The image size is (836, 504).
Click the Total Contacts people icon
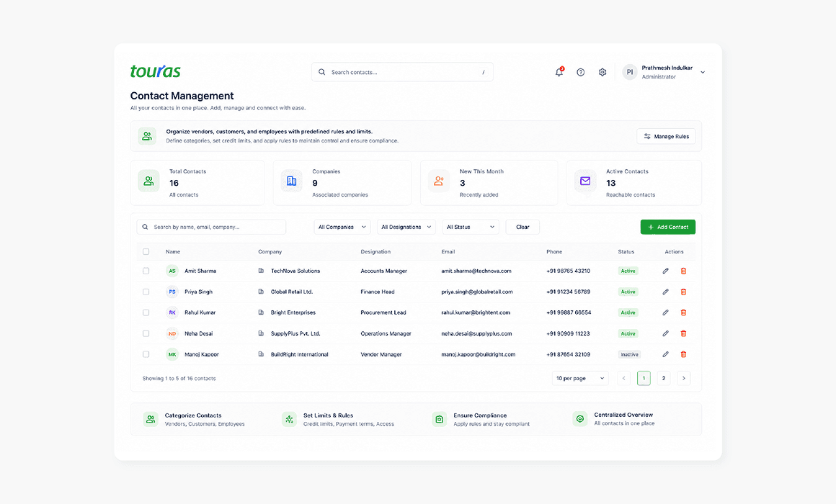coord(148,181)
